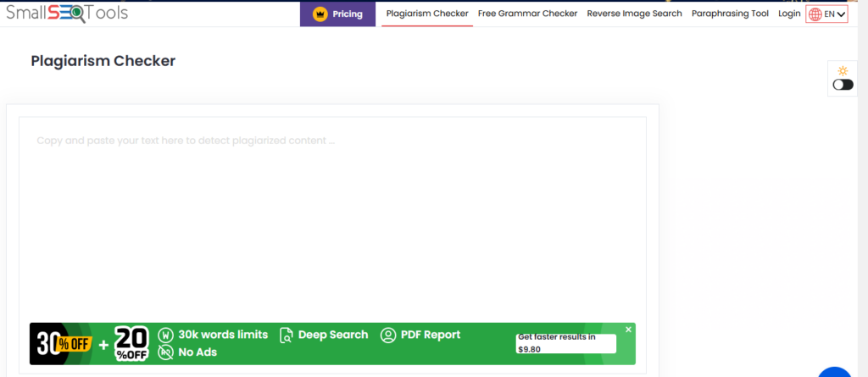Select the Plagiarism Checker menu item
868x377 pixels.
427,14
